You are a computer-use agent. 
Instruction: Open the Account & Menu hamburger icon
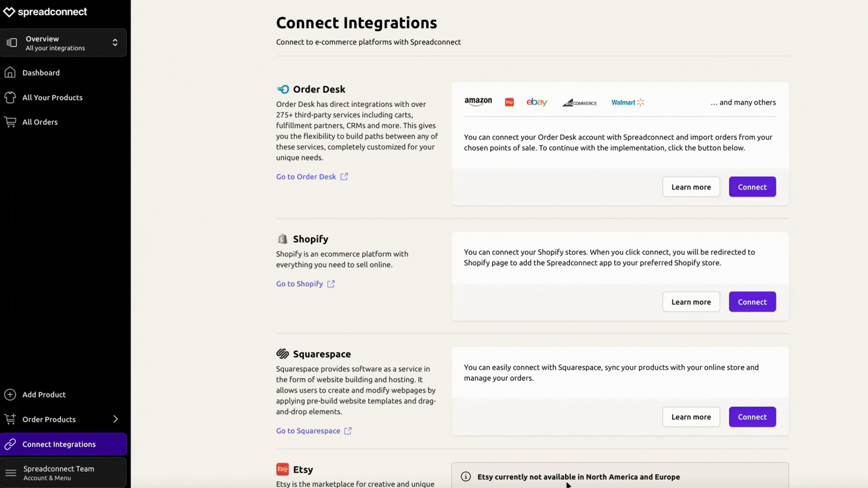(11, 473)
